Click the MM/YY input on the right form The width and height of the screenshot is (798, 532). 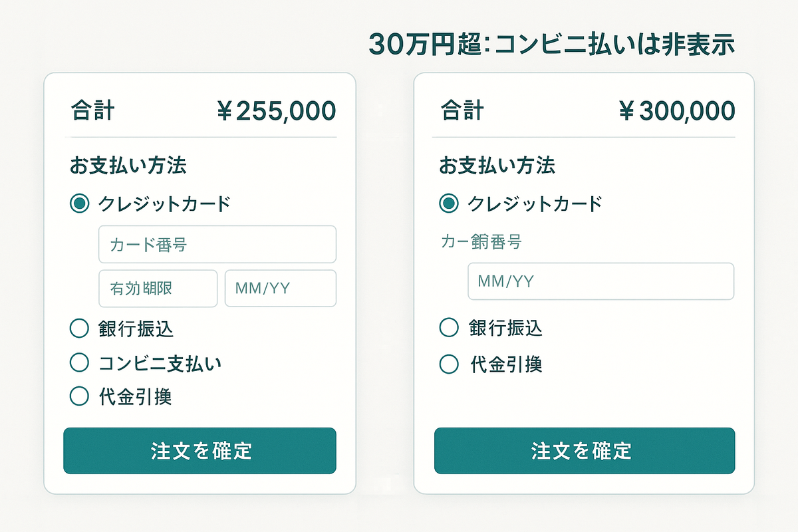click(600, 282)
